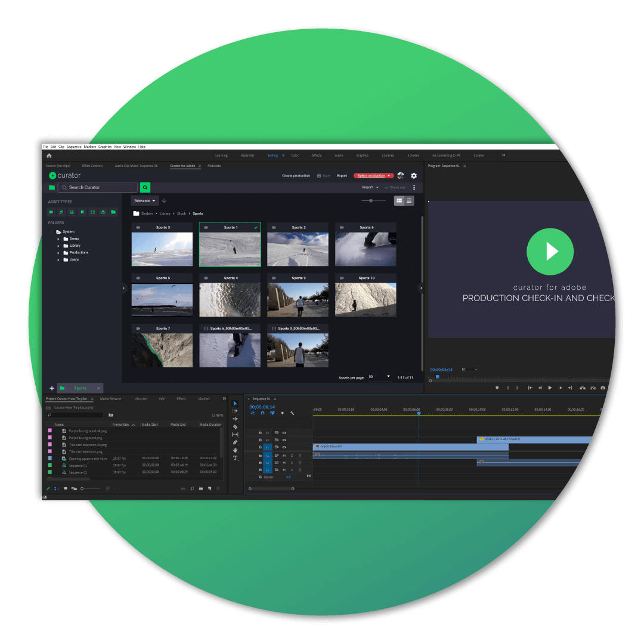644x644 pixels.
Task: Open the Relevance sort dropdown
Action: 144,200
